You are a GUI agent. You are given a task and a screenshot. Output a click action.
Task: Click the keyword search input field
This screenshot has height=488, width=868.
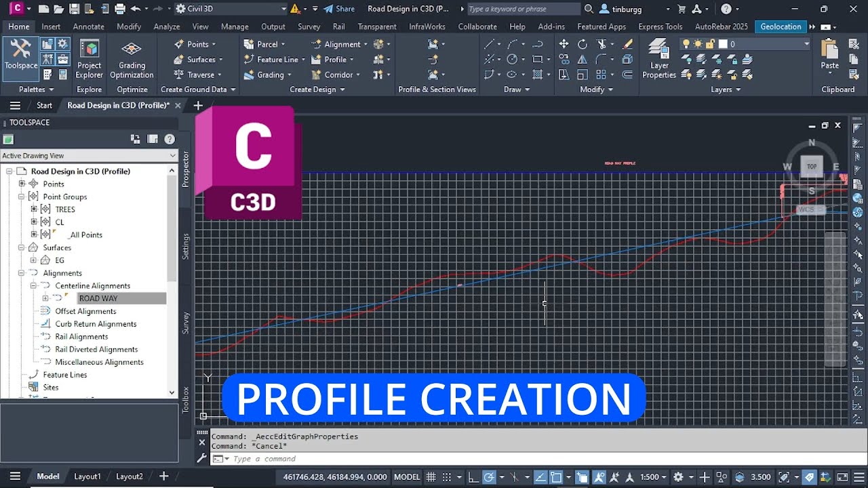coord(524,9)
